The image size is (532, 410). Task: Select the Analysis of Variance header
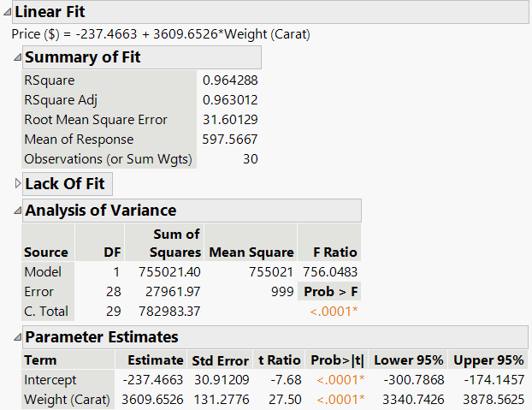coord(192,211)
